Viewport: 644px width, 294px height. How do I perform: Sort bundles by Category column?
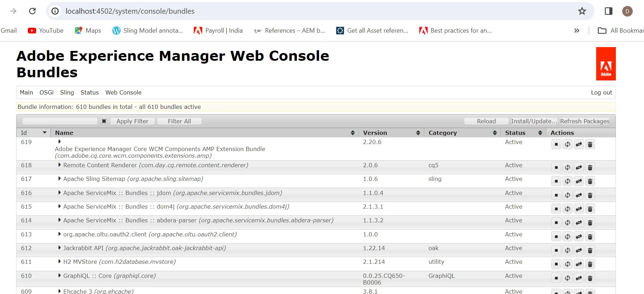coord(462,133)
